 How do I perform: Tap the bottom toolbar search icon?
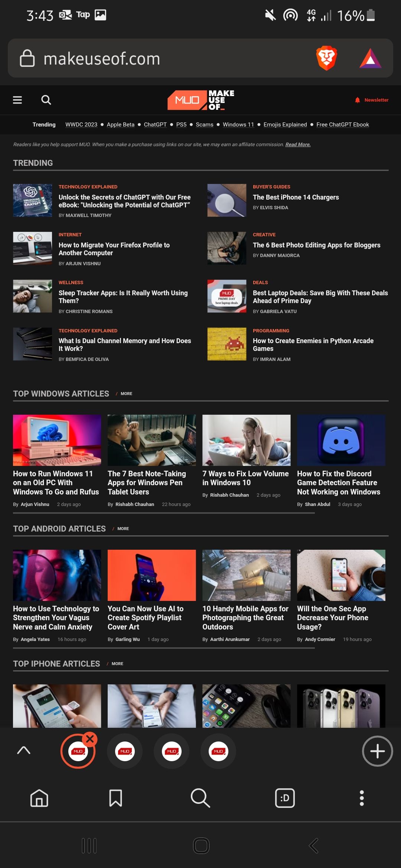[200, 798]
